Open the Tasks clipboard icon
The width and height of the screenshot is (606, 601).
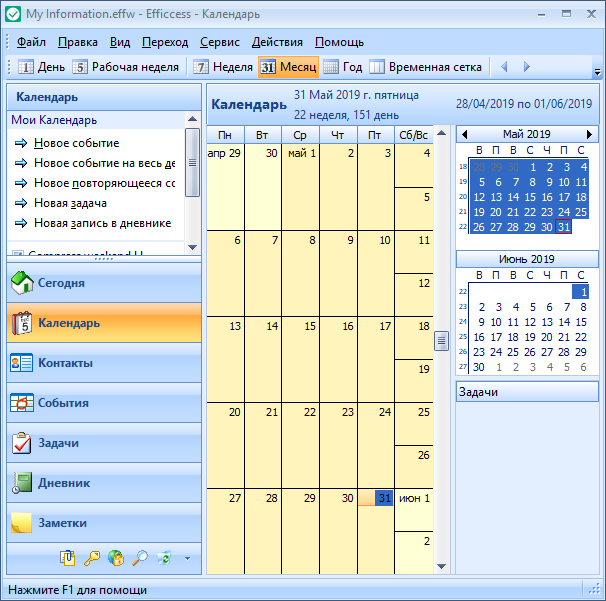pos(22,443)
